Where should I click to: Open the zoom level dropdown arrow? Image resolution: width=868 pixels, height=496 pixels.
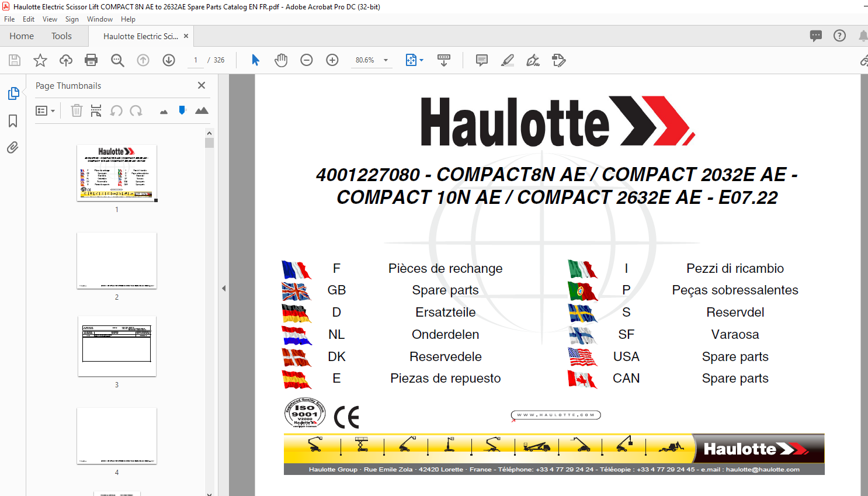[x=386, y=60]
